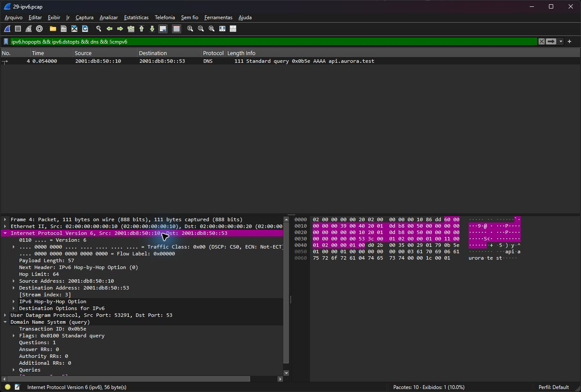The height and width of the screenshot is (392, 581).
Task: Go back to previous packet in history
Action: point(109,29)
